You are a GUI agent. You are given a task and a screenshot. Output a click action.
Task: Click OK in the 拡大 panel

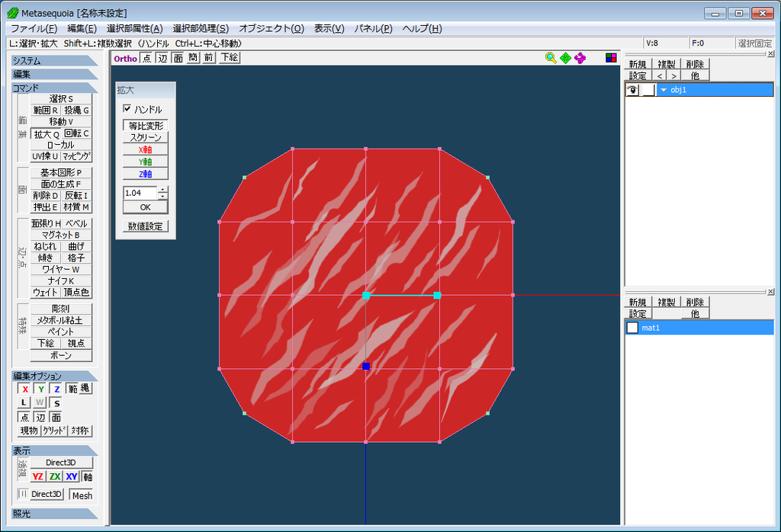point(146,207)
